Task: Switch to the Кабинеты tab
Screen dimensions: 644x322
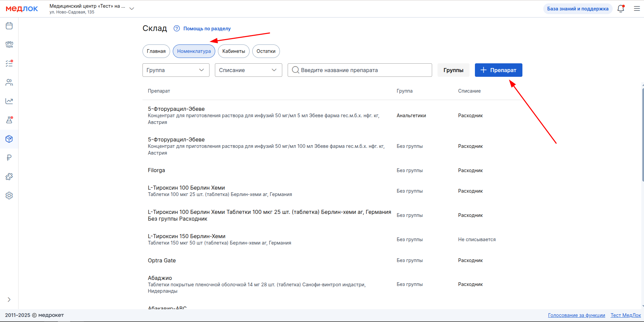Action: point(234,51)
